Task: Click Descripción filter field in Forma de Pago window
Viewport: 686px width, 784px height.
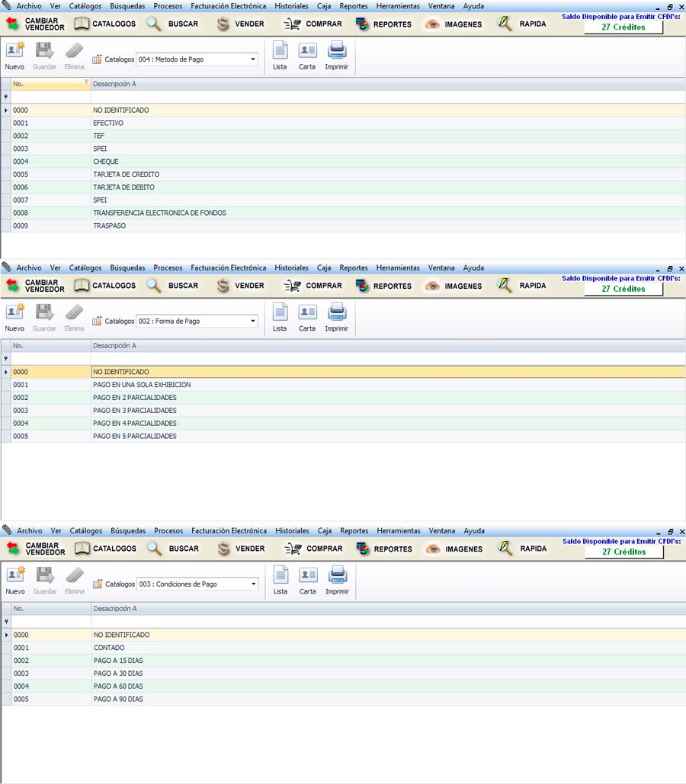Action: [388, 359]
